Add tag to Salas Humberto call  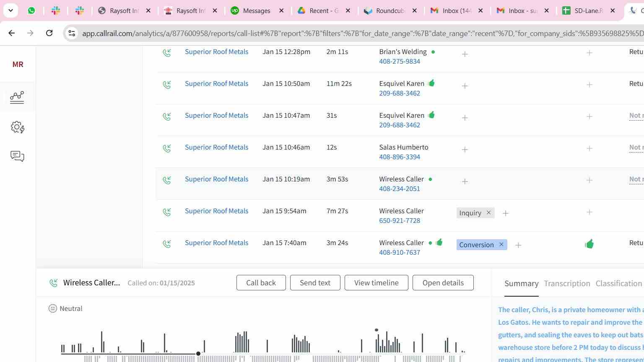[465, 150]
